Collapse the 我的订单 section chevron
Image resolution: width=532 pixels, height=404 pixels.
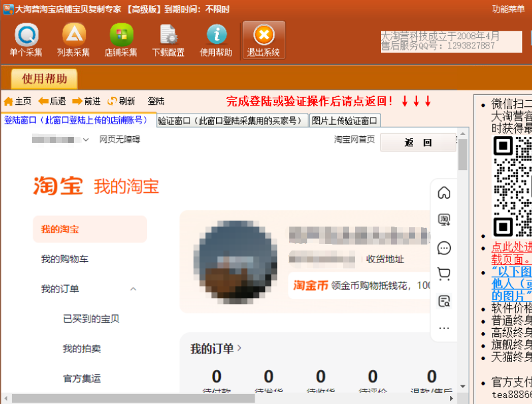click(133, 289)
